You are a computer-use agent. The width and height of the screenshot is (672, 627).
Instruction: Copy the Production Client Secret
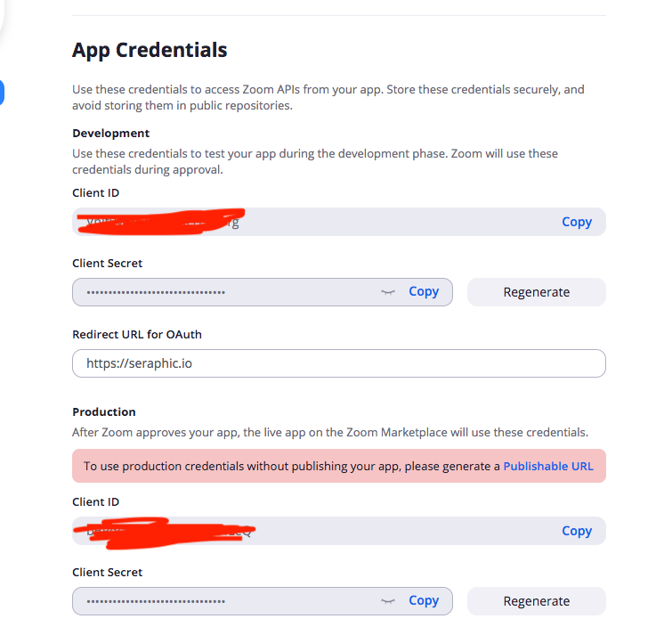click(x=424, y=600)
